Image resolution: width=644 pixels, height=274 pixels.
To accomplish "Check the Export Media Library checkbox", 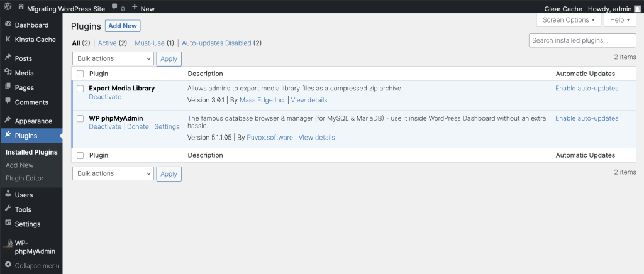I will coord(80,89).
